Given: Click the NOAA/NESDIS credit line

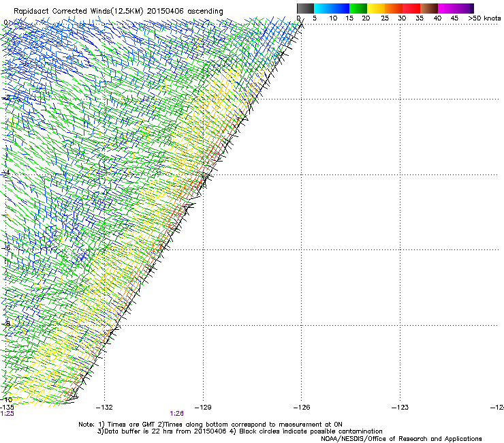Looking at the screenshot, I should [401, 439].
